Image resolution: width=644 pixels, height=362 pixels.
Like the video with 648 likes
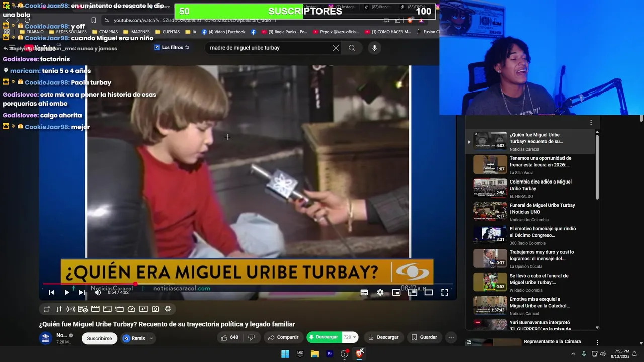[x=229, y=337]
